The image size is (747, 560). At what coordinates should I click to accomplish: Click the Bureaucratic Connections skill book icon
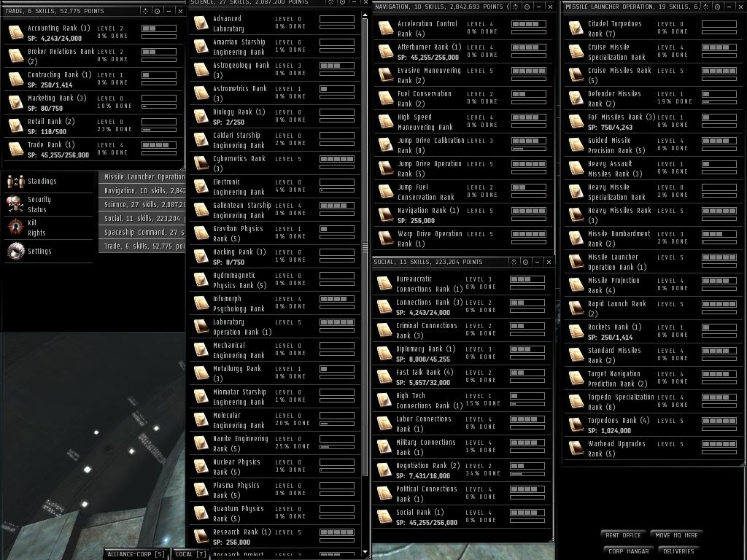pyautogui.click(x=384, y=284)
